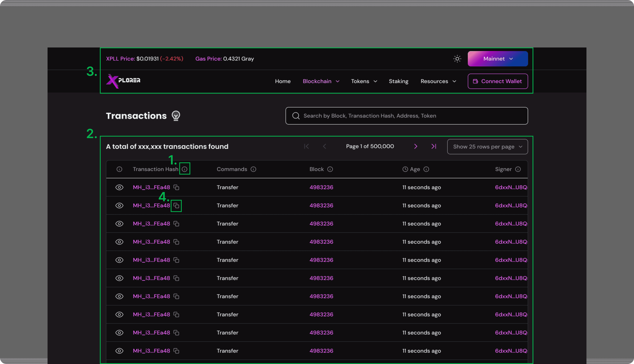Image resolution: width=634 pixels, height=364 pixels.
Task: Click info icon next to Transaction Hash
Action: (184, 169)
